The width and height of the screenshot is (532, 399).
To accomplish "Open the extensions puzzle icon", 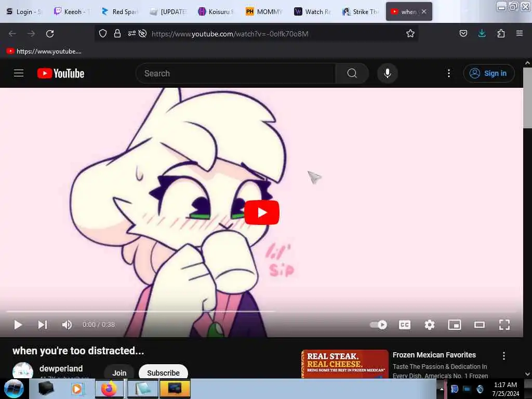I will [x=501, y=33].
